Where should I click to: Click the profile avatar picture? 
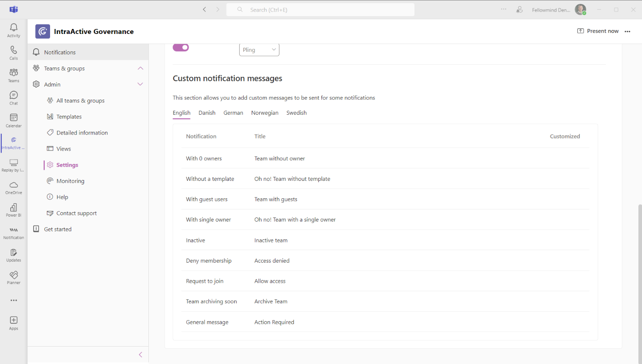point(580,9)
